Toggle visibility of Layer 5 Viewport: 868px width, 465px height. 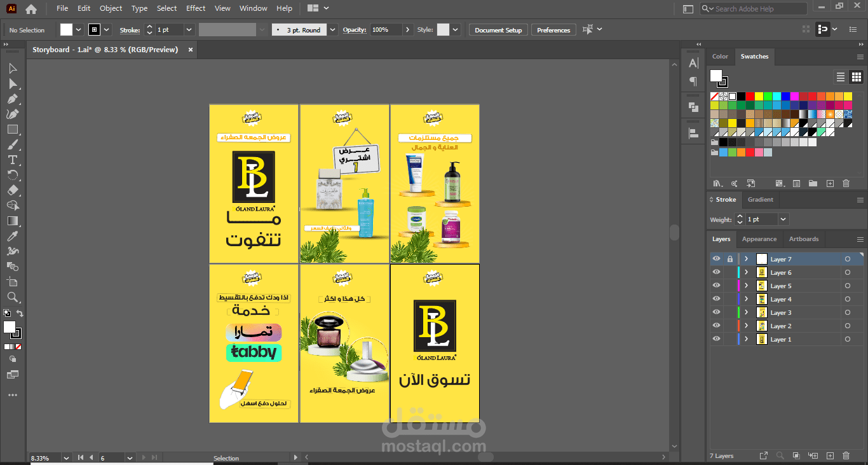(x=716, y=286)
